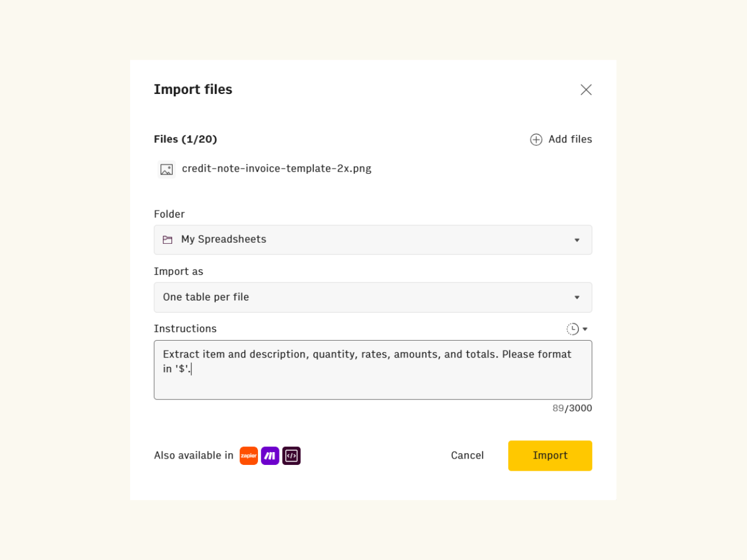Click inside the Instructions text box
This screenshot has width=747, height=560.
(373, 369)
